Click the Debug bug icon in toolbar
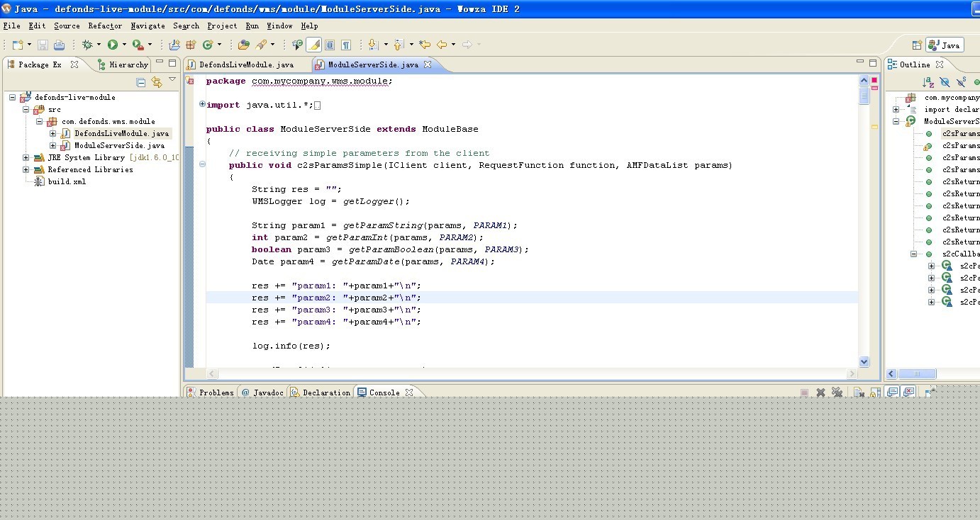The image size is (980, 520). point(87,45)
